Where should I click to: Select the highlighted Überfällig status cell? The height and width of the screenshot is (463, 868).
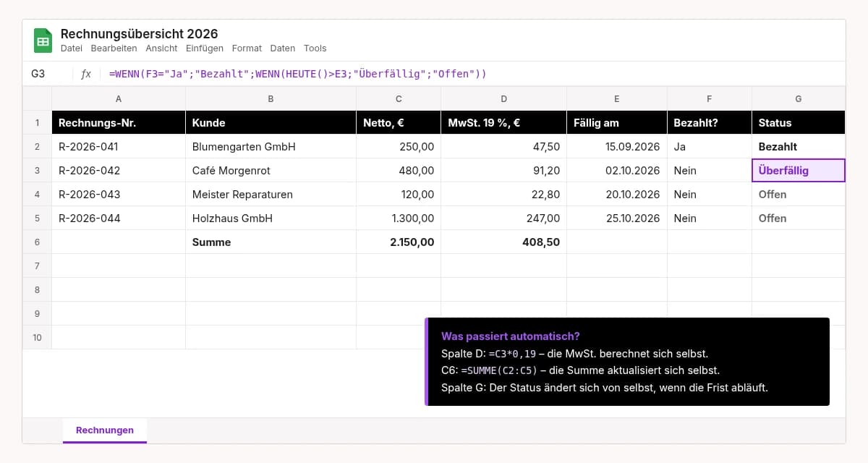(799, 171)
